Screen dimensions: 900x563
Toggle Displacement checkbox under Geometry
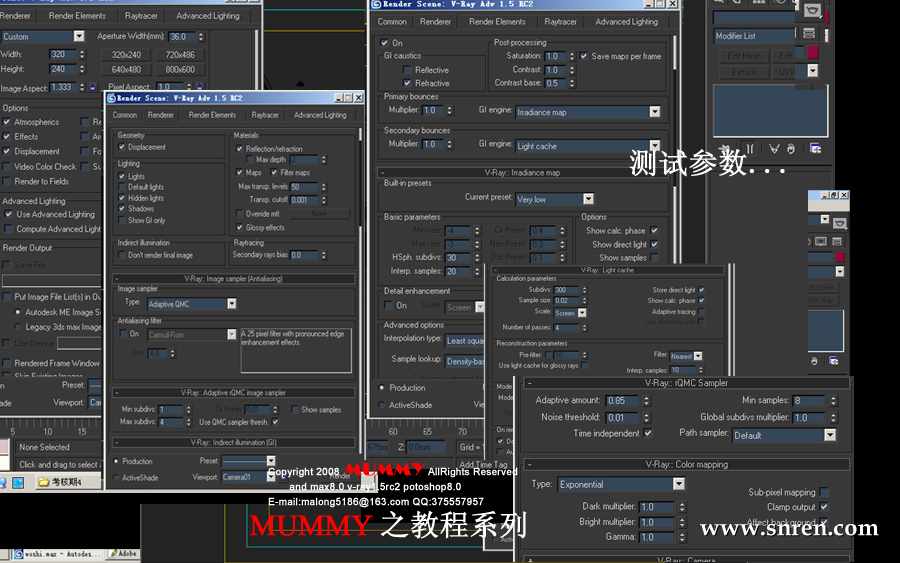pos(122,147)
